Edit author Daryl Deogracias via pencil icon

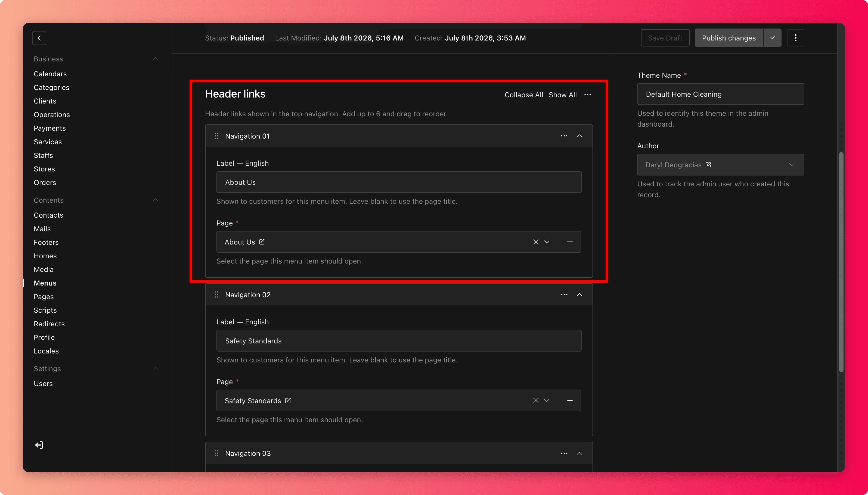click(708, 165)
